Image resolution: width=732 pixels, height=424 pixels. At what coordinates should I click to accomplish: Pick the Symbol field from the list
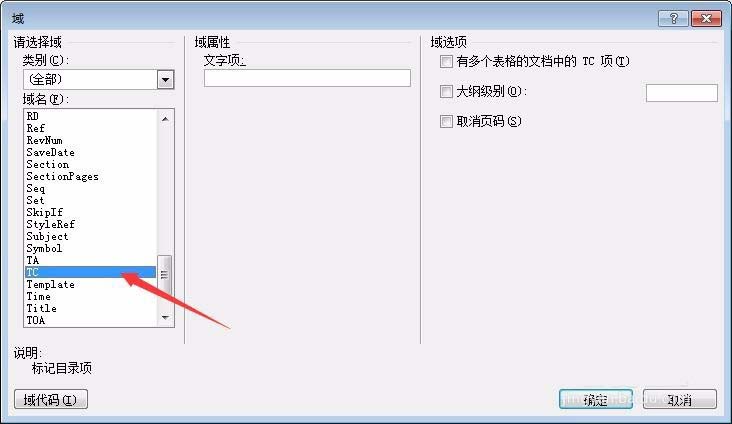pos(44,248)
